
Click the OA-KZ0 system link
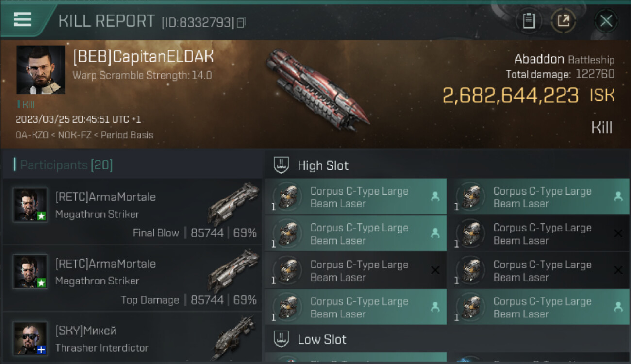(x=32, y=135)
